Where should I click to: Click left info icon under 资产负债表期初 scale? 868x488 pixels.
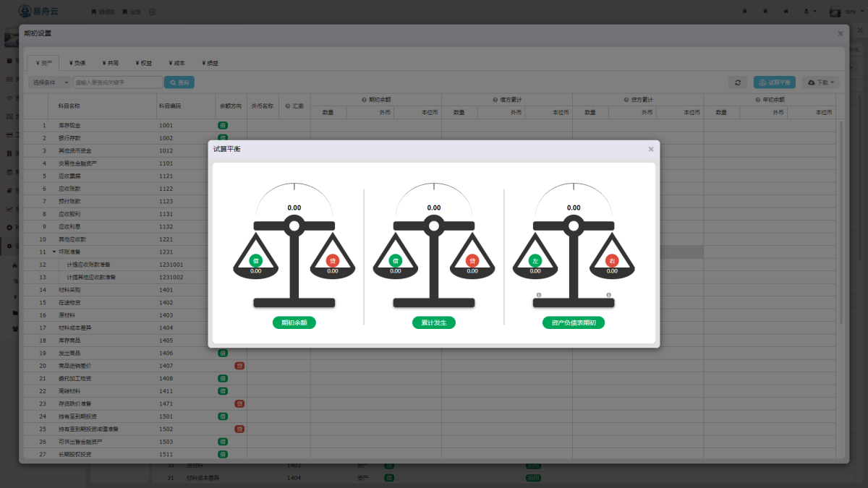[x=538, y=295]
